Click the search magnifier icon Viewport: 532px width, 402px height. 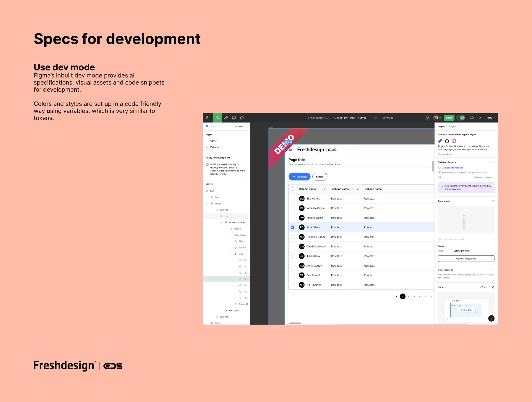point(207,127)
